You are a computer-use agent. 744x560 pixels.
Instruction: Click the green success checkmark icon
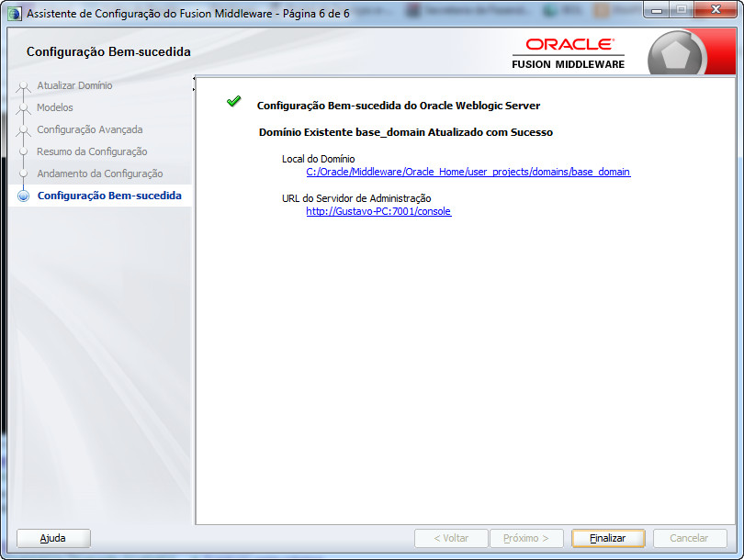[x=234, y=101]
